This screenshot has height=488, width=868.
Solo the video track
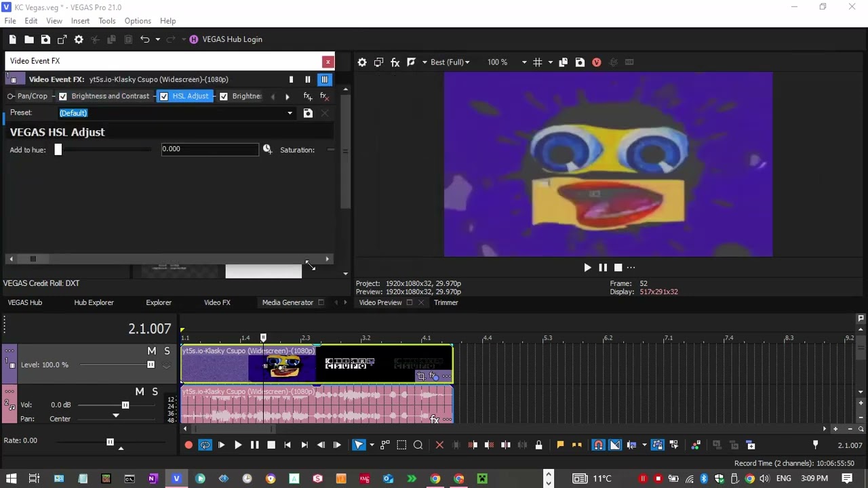(167, 351)
